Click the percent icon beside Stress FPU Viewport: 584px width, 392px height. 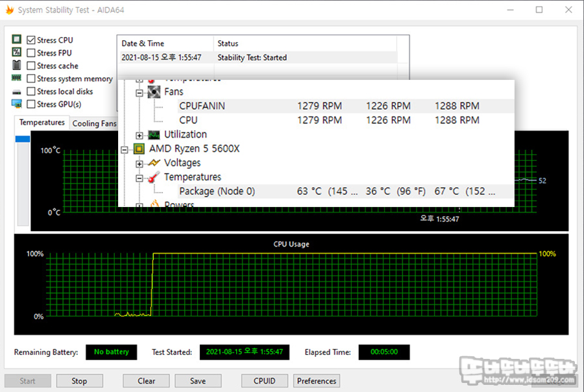click(16, 52)
